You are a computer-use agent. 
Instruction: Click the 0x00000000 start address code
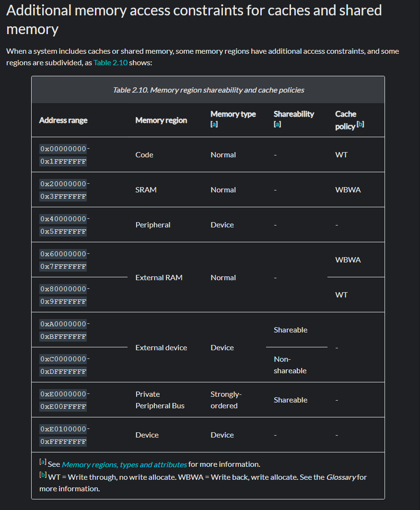coord(63,149)
